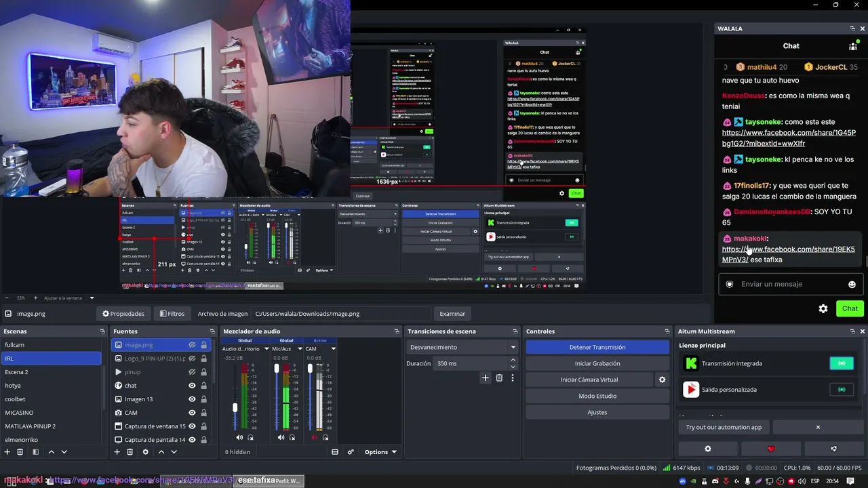
Task: Adjust the Audio del escritorio volume slider
Action: coord(235,407)
